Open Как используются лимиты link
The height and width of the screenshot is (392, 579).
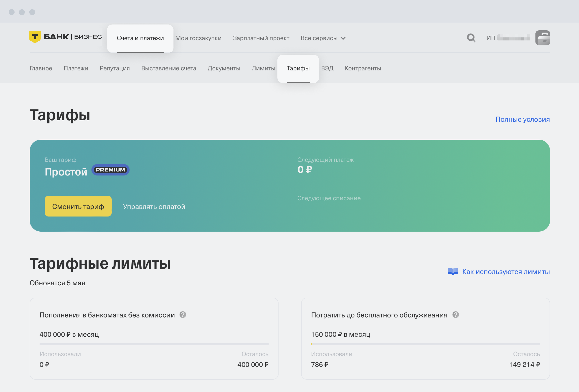point(506,272)
